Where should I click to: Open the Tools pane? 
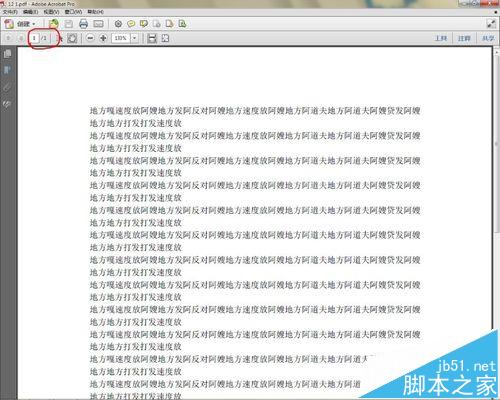click(441, 38)
